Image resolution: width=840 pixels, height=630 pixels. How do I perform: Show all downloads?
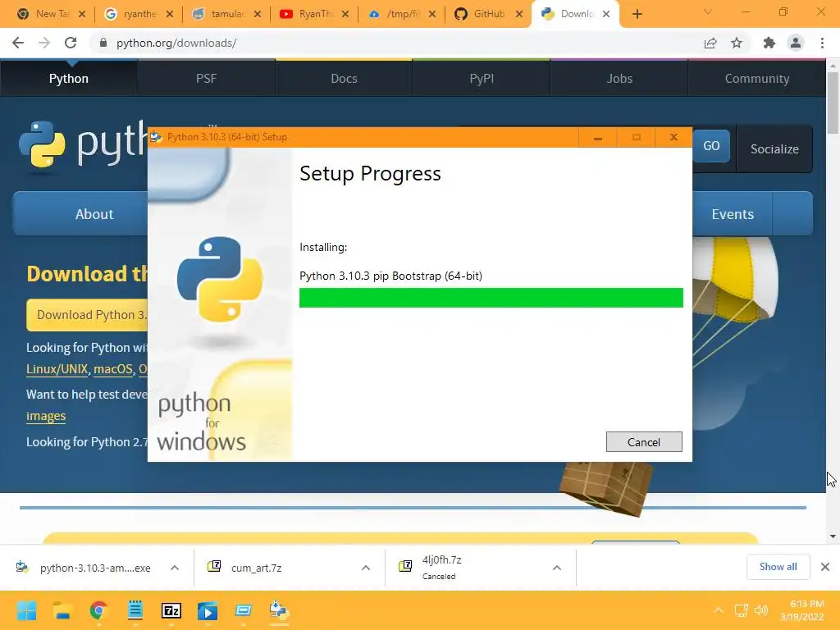pos(778,567)
